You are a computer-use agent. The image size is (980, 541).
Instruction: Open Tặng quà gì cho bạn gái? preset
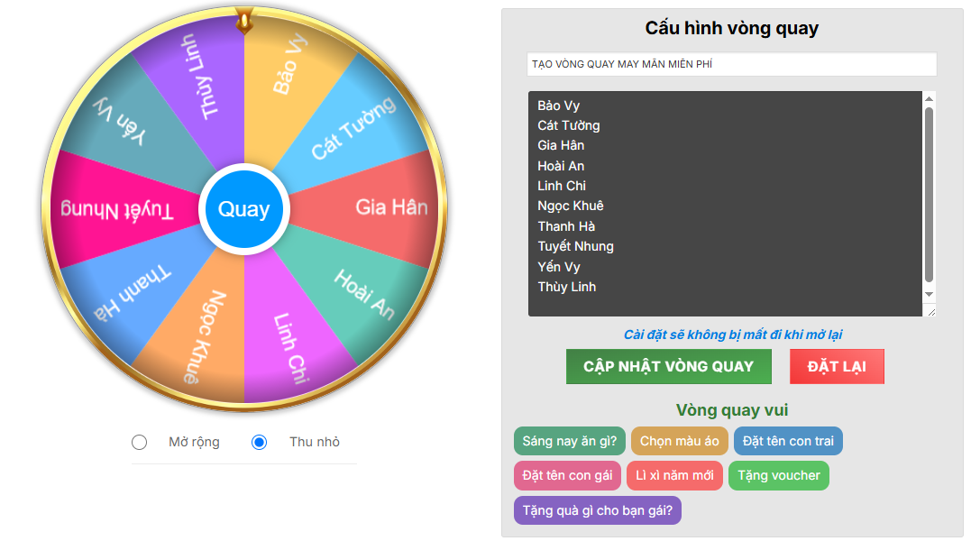coord(598,510)
